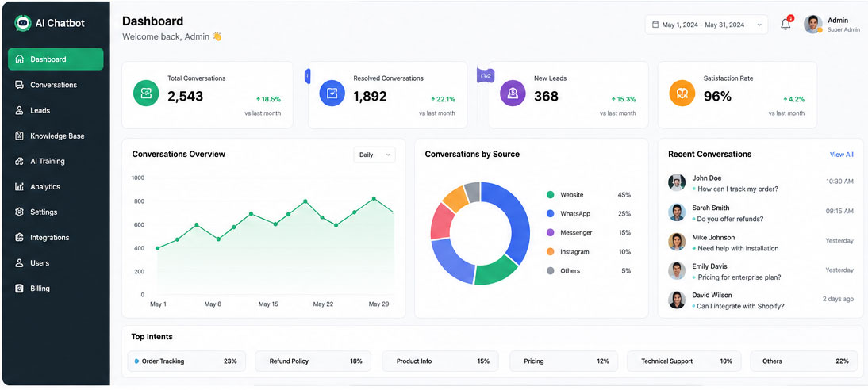Click the 18.5% increase indicator

(268, 100)
